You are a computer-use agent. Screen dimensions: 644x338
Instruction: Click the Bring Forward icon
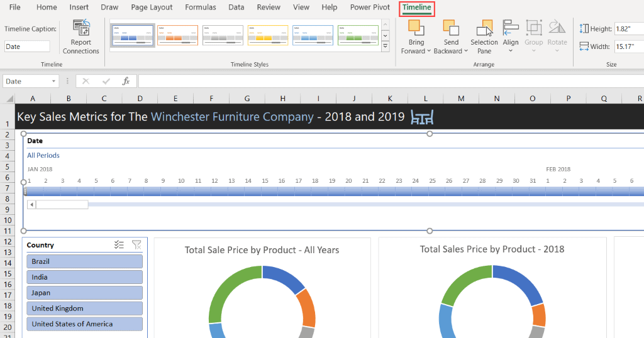pyautogui.click(x=416, y=28)
